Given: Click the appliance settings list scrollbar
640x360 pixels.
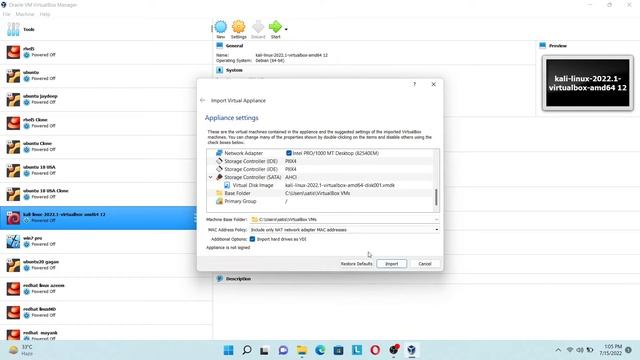Looking at the screenshot, I should pos(436,198).
